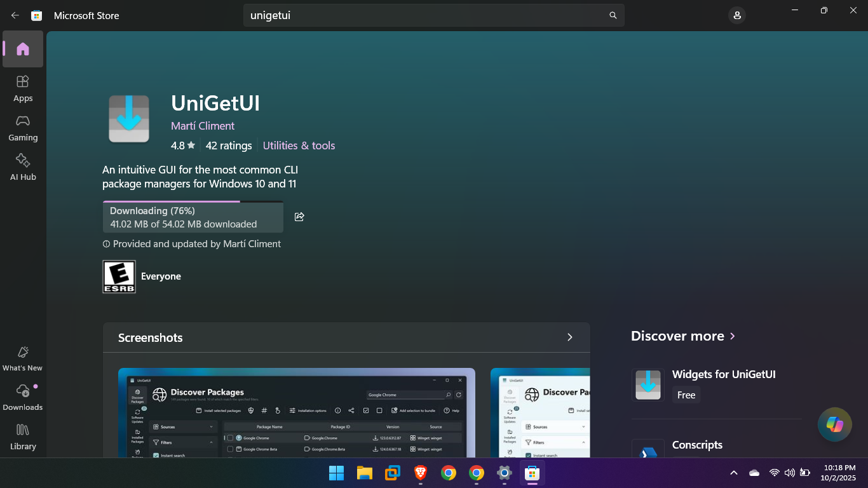The image size is (868, 488).
Task: Open Martí Climent publisher link
Action: coord(203,126)
